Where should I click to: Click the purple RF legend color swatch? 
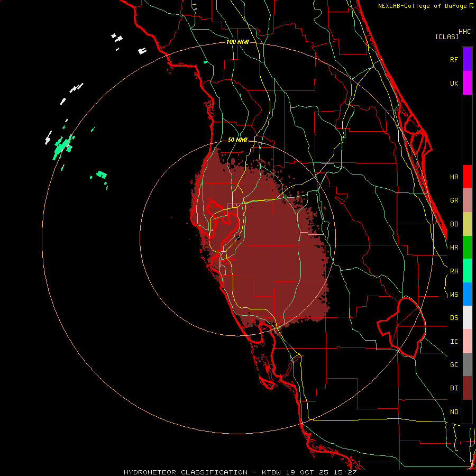tap(467, 59)
